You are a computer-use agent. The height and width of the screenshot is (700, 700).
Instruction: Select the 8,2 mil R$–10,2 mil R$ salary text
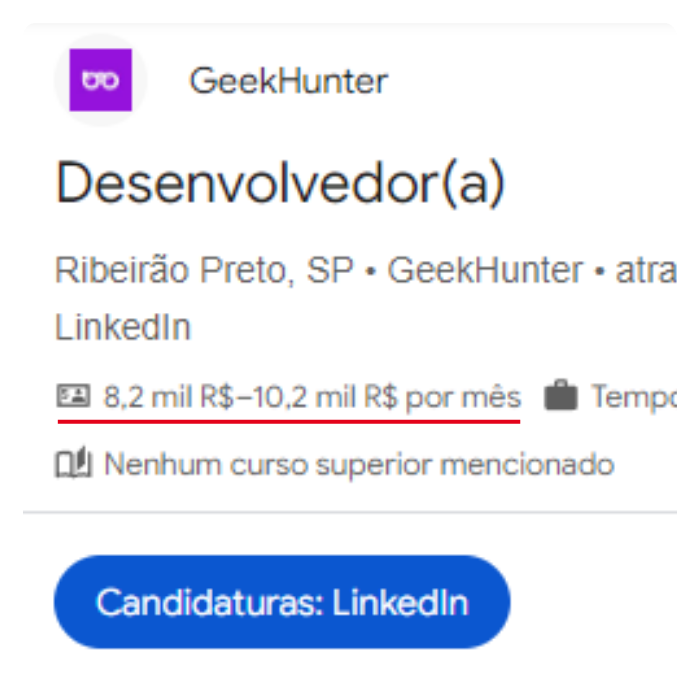250,396
